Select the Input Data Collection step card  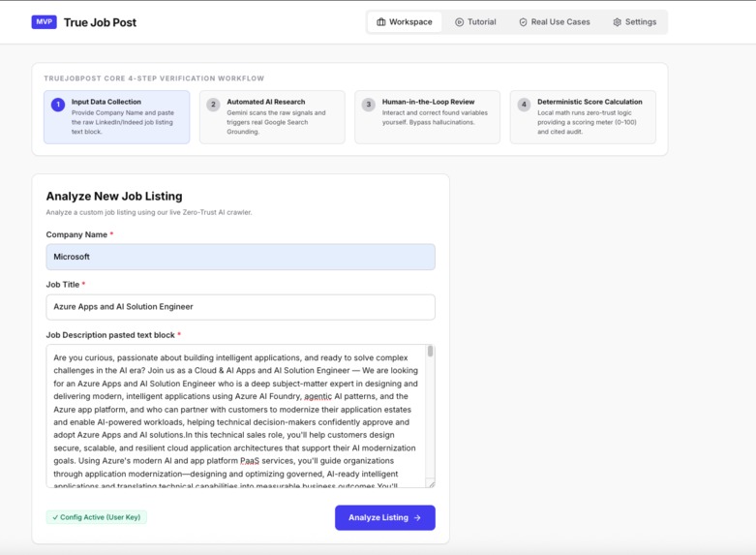[x=117, y=117]
